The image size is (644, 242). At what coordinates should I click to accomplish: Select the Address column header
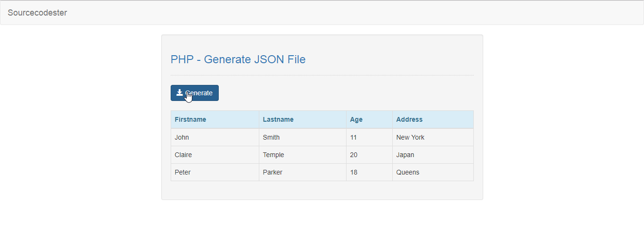coord(433,119)
